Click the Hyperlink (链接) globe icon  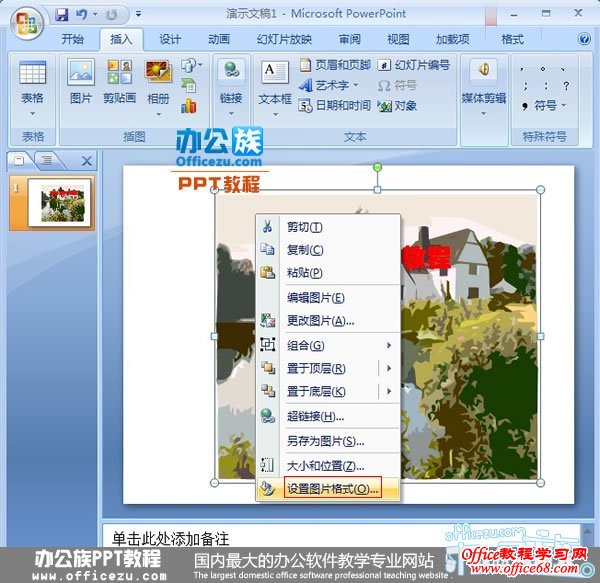click(231, 72)
